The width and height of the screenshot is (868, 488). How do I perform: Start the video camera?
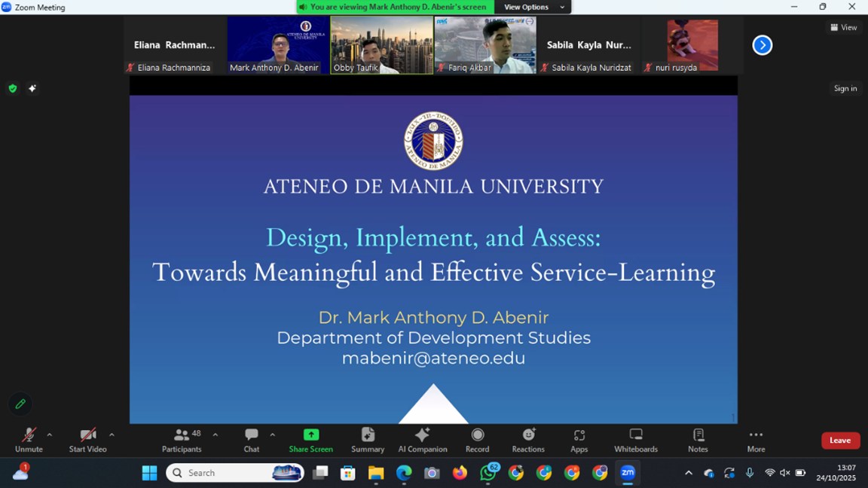click(87, 441)
